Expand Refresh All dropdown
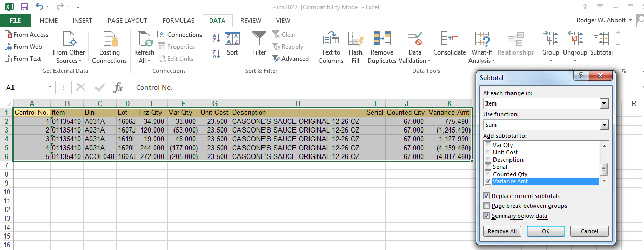 [150, 61]
